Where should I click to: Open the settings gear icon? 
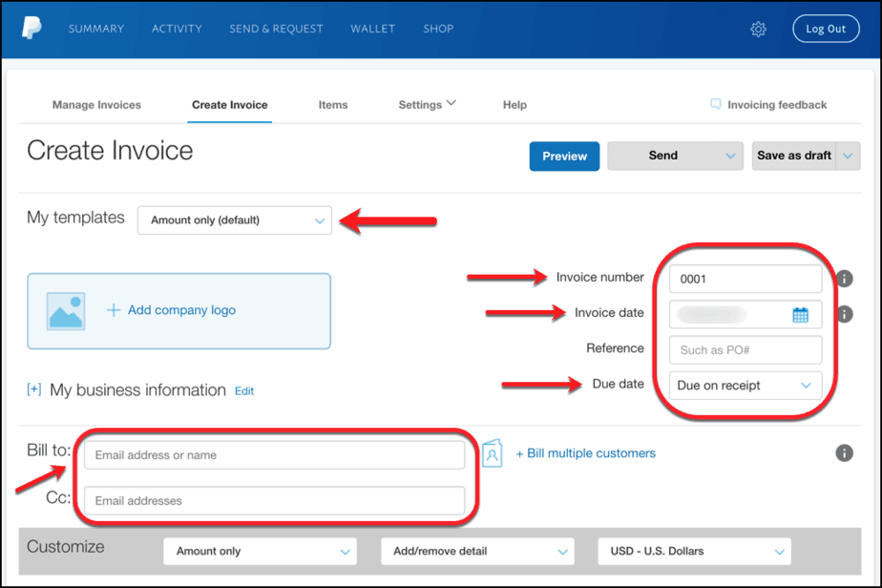pos(758,29)
